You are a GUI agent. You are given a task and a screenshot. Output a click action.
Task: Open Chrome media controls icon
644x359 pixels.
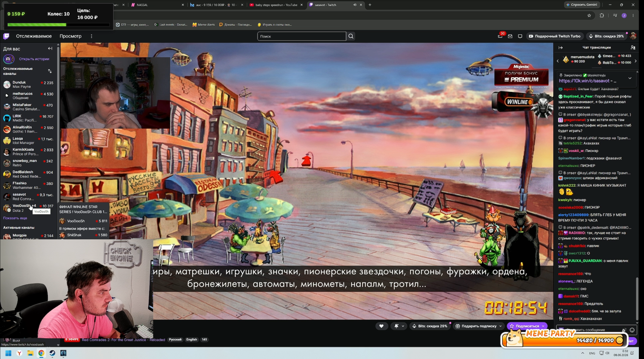pyautogui.click(x=615, y=15)
